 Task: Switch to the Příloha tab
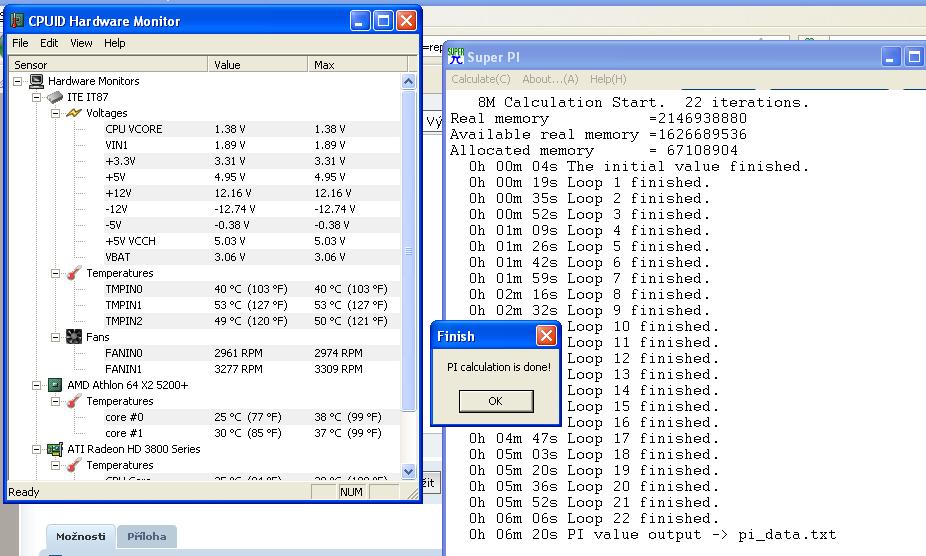(146, 537)
